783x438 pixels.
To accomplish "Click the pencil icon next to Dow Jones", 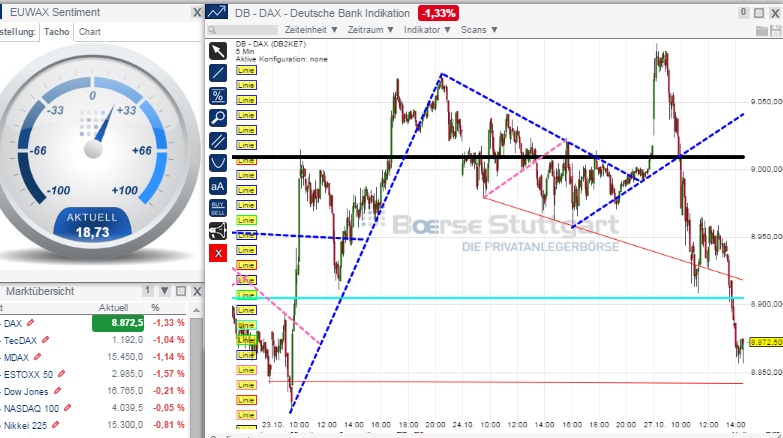I will 57,391.
